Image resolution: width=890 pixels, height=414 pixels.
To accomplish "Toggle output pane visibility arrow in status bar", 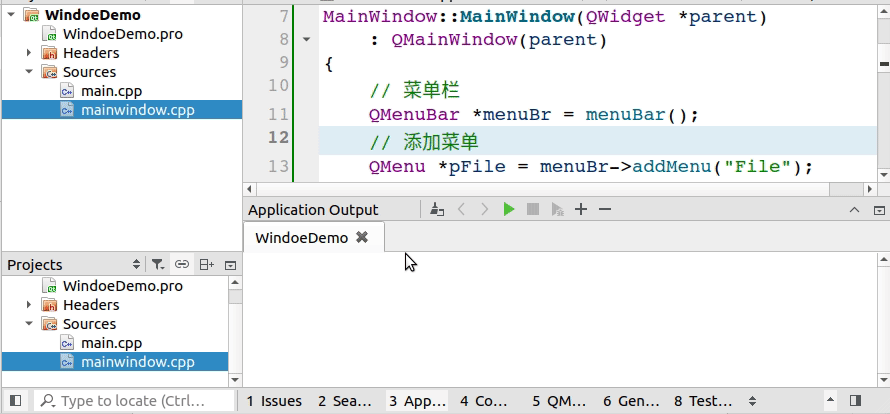I will (x=830, y=401).
